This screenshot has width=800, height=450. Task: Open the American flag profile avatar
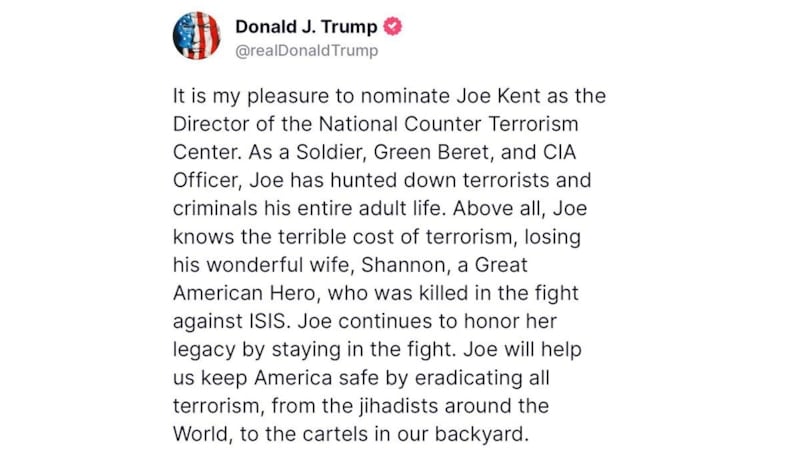point(196,36)
